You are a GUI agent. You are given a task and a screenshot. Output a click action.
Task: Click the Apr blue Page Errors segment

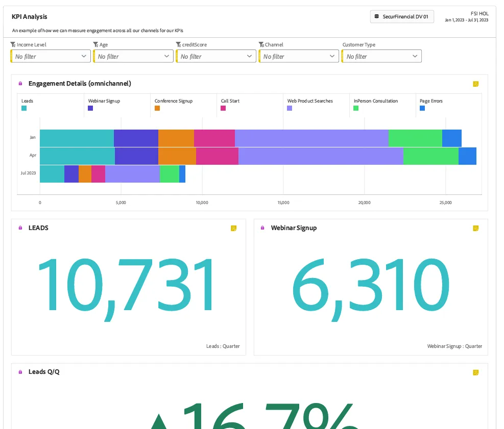(467, 156)
